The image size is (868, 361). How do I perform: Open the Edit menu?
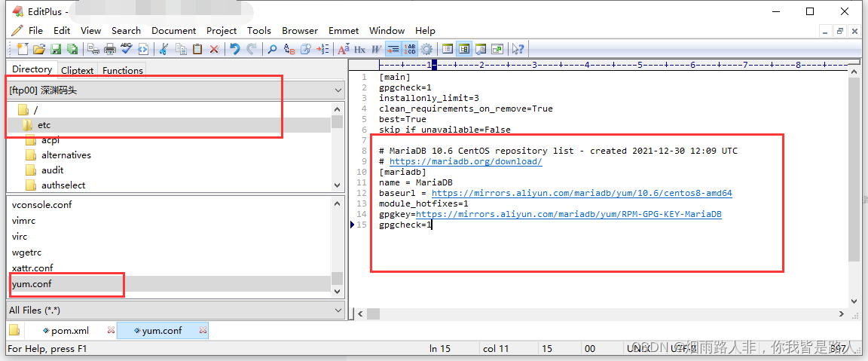coord(62,30)
